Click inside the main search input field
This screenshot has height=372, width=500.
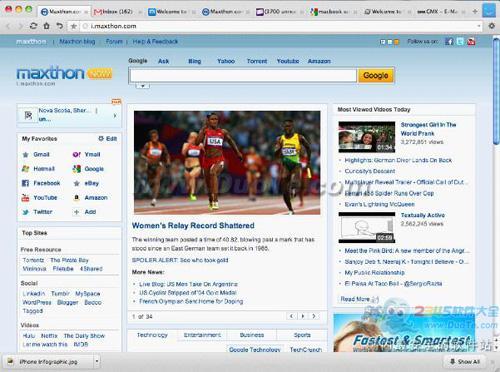pyautogui.click(x=243, y=76)
